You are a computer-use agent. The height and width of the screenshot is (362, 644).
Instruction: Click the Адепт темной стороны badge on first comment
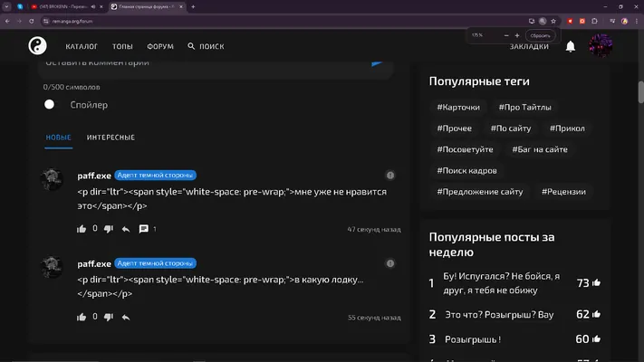(155, 175)
